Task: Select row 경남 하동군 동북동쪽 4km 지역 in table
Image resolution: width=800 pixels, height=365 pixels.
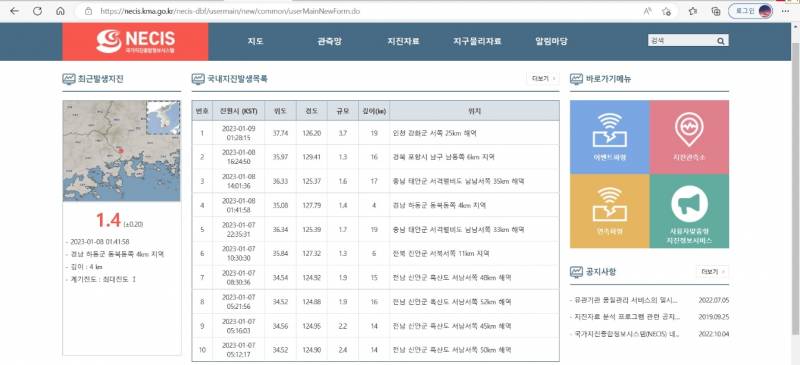Action: pyautogui.click(x=376, y=205)
